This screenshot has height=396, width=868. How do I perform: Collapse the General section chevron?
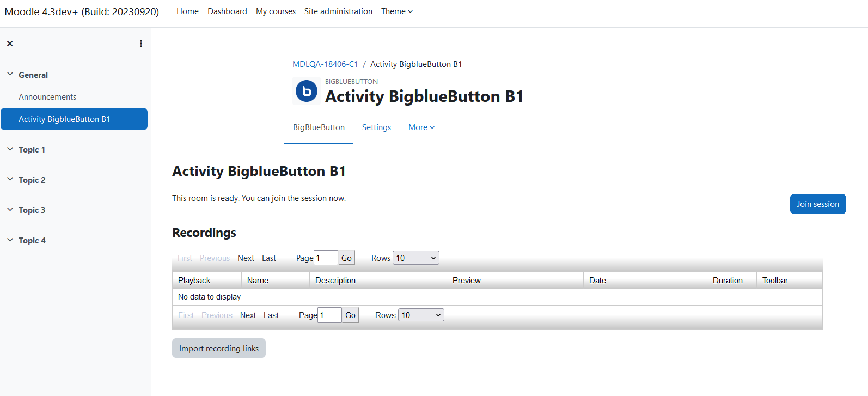coord(10,74)
